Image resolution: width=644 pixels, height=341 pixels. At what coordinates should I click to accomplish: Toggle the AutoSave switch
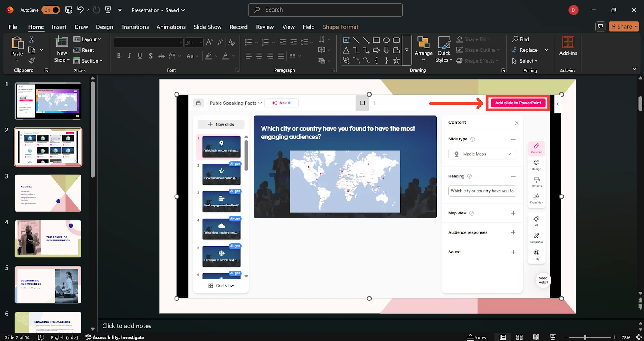(51, 10)
